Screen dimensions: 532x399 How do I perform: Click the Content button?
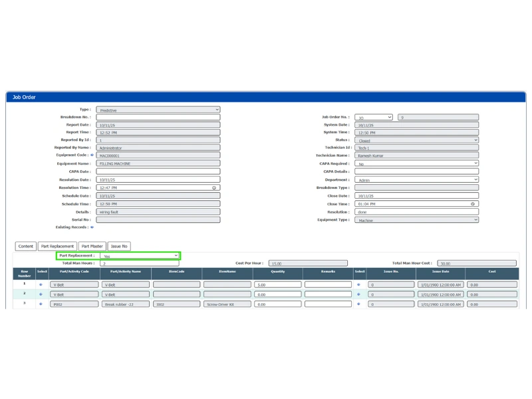pos(25,245)
